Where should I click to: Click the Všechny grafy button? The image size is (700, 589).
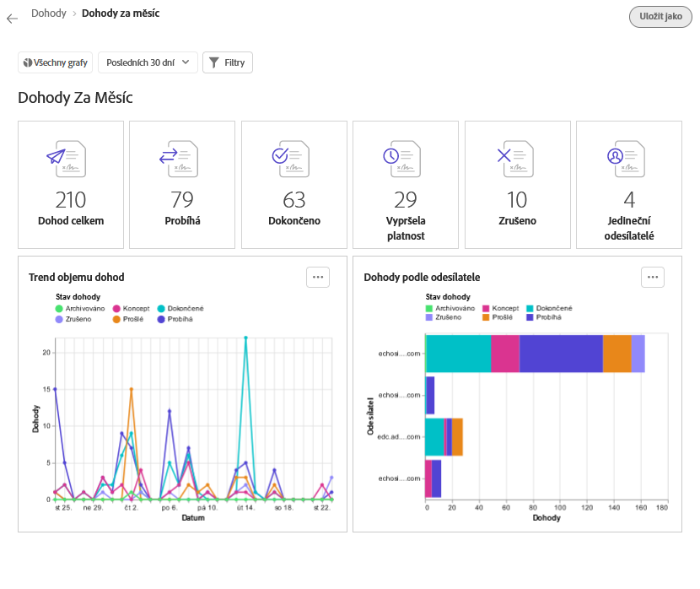coord(56,62)
